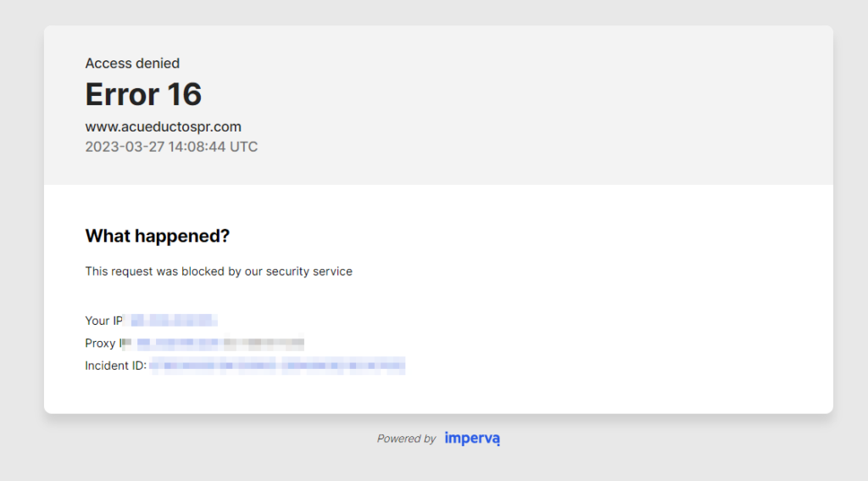868x481 pixels.
Task: Click the UTC timezone text
Action: [242, 147]
